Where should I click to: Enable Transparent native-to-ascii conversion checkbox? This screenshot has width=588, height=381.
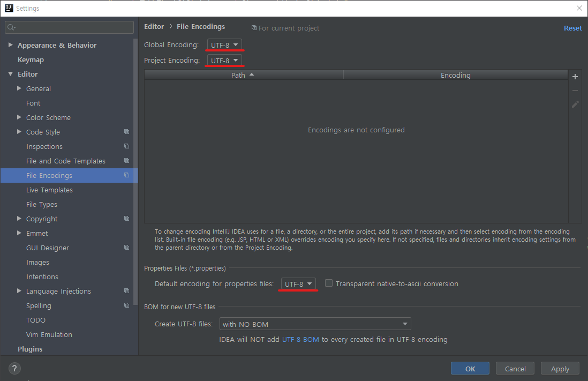[328, 283]
